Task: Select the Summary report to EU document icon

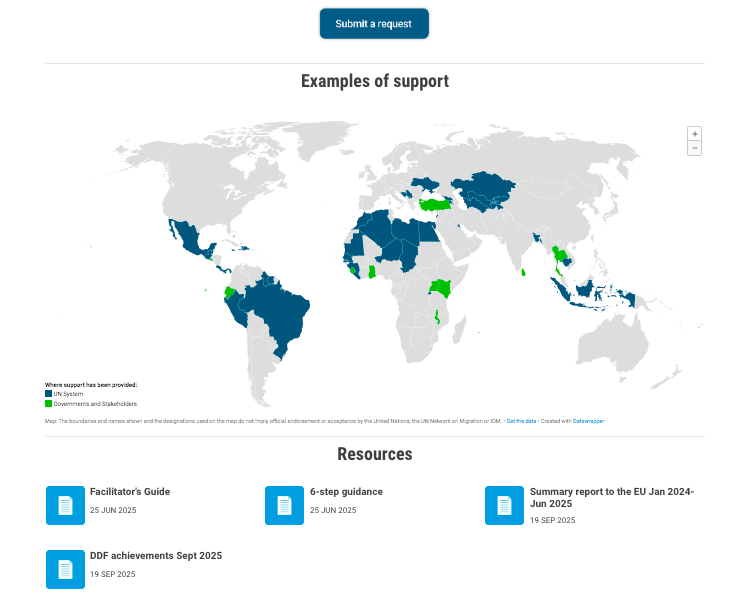Action: click(505, 505)
